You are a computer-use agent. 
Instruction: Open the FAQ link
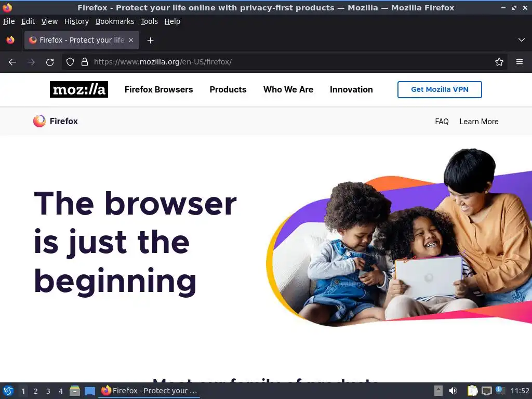pos(442,122)
